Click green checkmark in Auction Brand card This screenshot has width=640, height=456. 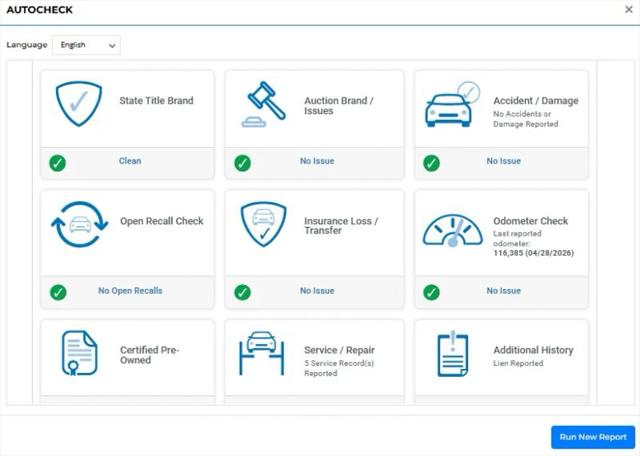pos(242,163)
